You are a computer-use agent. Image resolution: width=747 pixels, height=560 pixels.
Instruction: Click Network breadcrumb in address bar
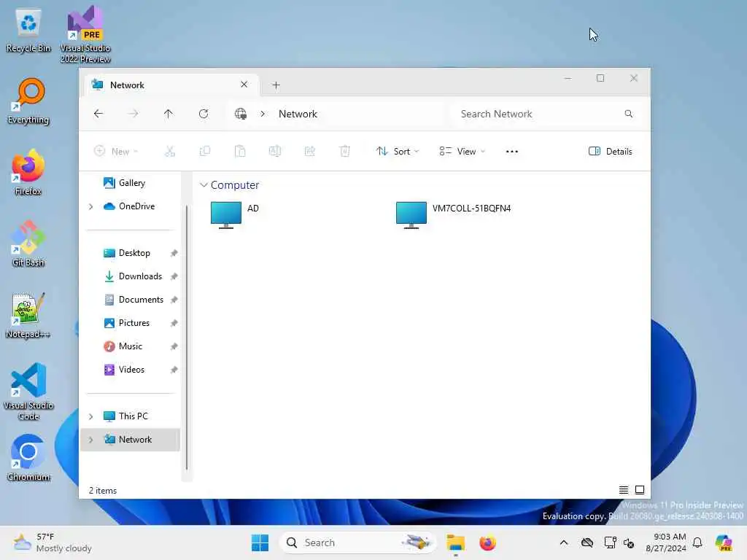pyautogui.click(x=298, y=114)
